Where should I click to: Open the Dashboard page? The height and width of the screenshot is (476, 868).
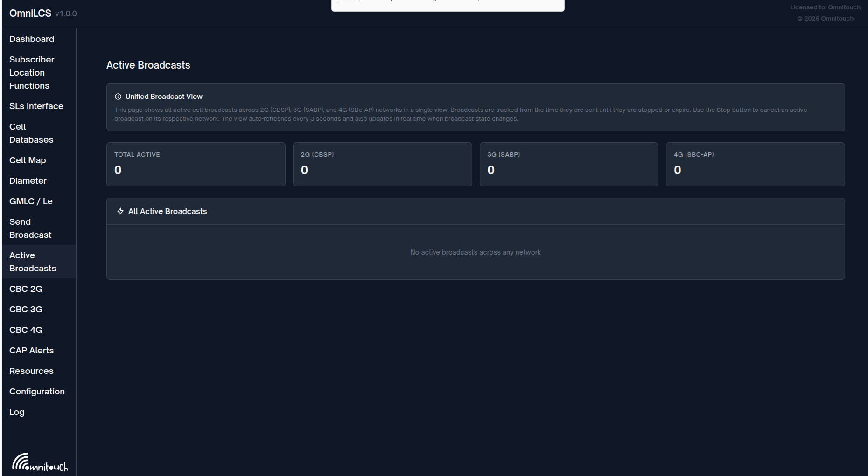point(32,39)
